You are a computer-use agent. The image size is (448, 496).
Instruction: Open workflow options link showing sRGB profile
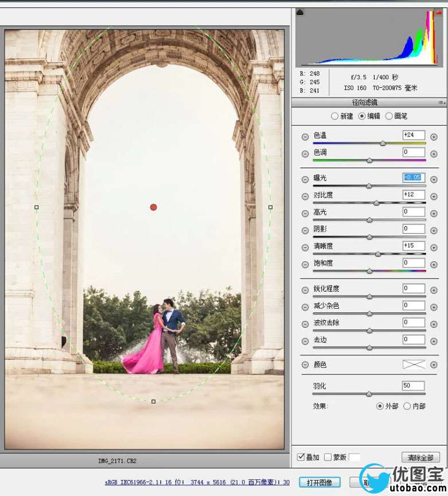click(197, 482)
